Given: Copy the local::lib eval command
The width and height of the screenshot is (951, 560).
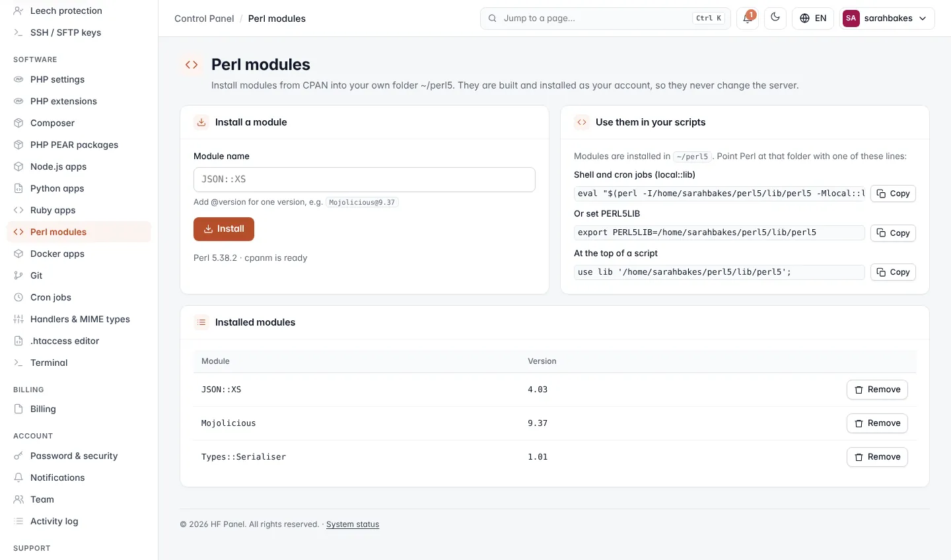Looking at the screenshot, I should [893, 193].
